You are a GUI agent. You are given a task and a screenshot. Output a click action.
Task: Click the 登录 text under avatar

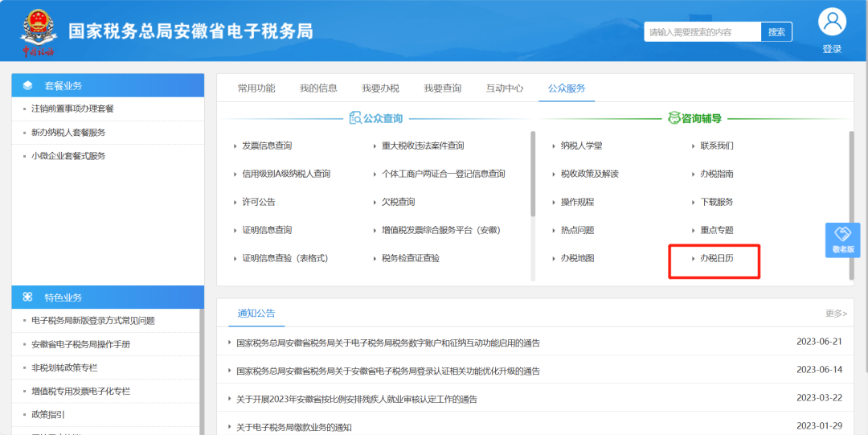pyautogui.click(x=832, y=49)
